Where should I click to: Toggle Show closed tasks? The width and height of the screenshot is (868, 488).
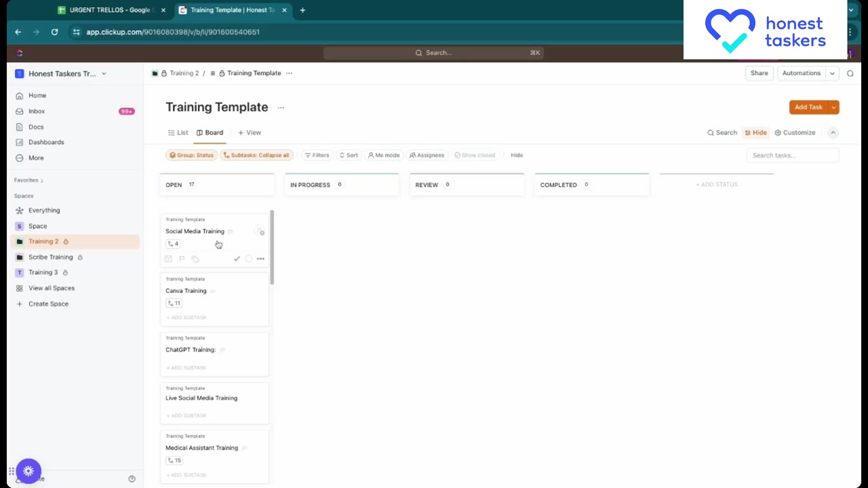(x=475, y=155)
